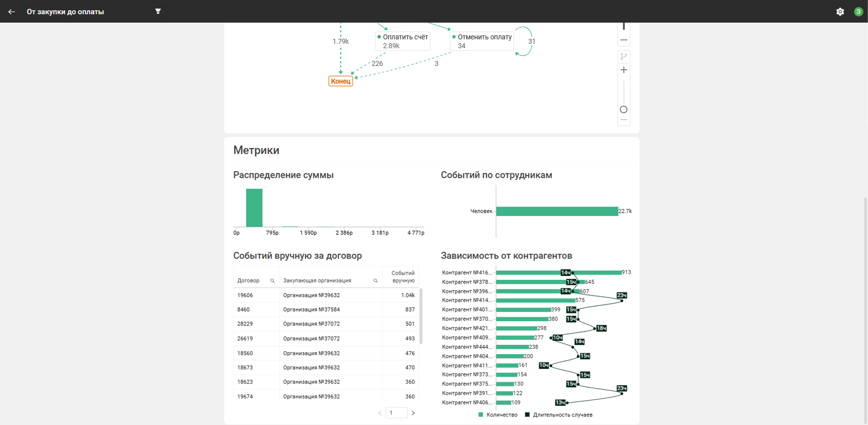Screen dimensions: 868x425
Task: Open the settings gear icon
Action: (840, 12)
